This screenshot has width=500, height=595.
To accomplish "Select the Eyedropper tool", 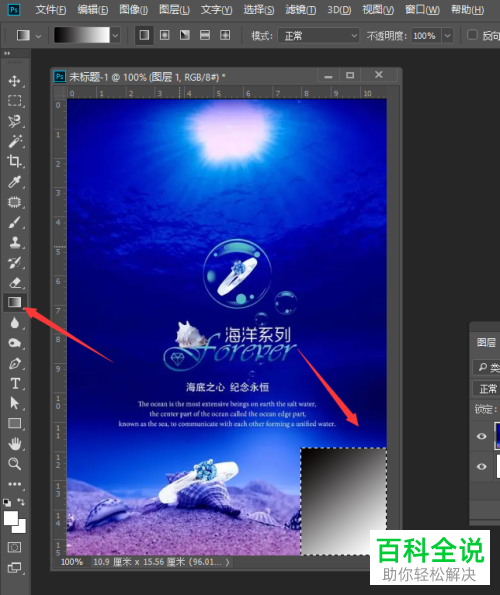I will (x=14, y=182).
